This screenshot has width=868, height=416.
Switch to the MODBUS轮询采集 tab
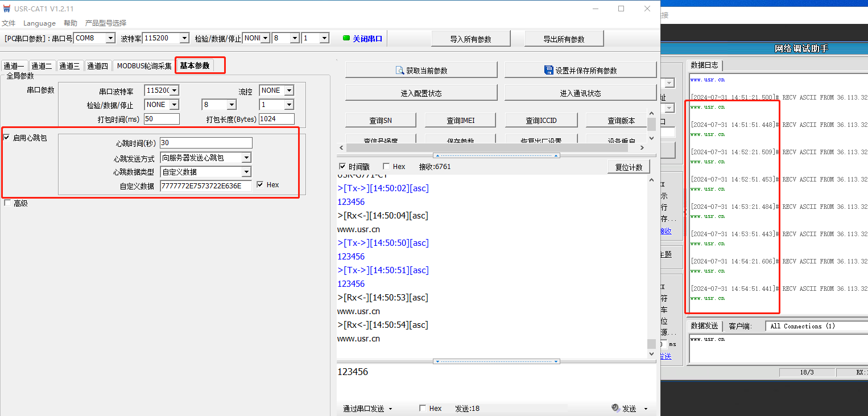coord(144,66)
